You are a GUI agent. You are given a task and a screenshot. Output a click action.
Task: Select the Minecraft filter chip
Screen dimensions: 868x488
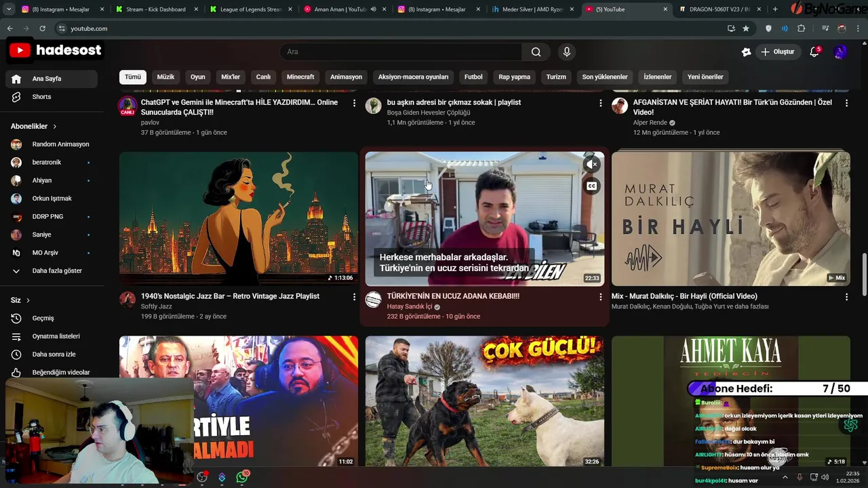tap(300, 77)
